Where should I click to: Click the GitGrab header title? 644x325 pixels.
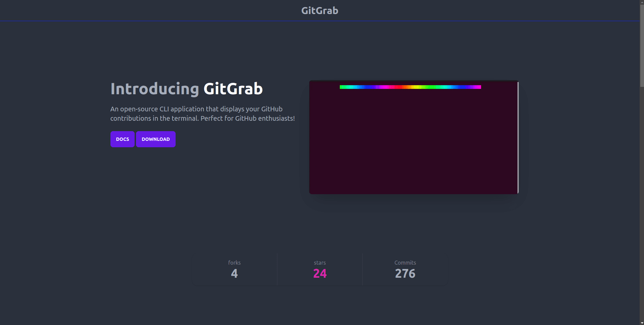coord(320,10)
